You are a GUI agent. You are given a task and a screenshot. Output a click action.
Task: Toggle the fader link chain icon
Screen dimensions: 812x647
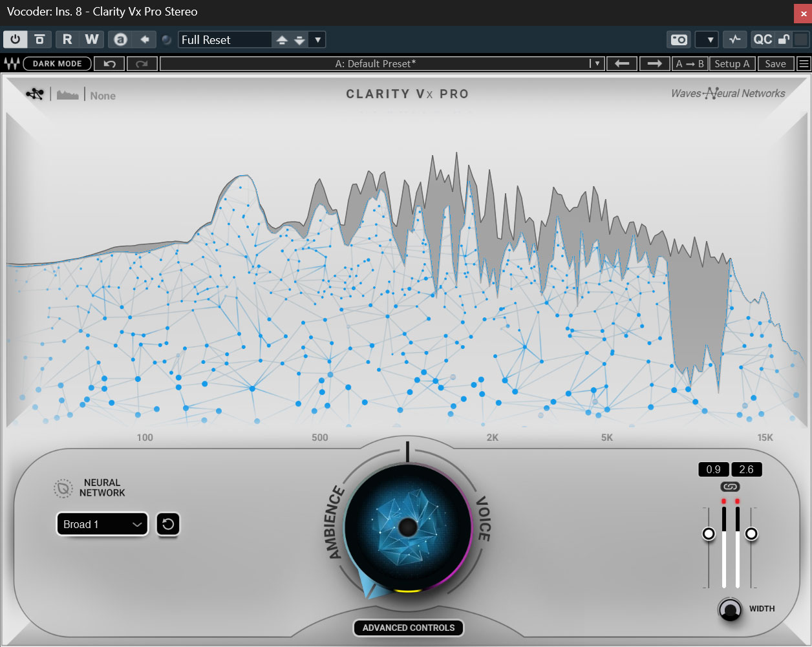(730, 487)
